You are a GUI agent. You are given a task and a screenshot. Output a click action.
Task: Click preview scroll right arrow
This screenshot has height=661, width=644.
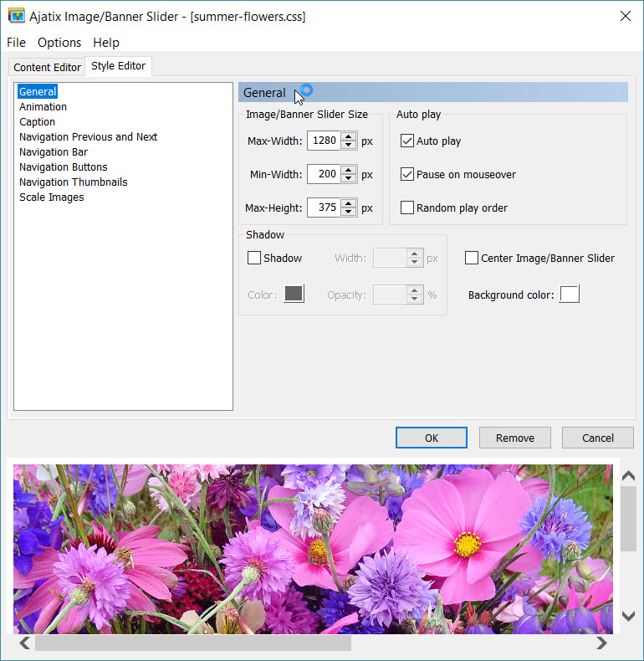(x=601, y=643)
